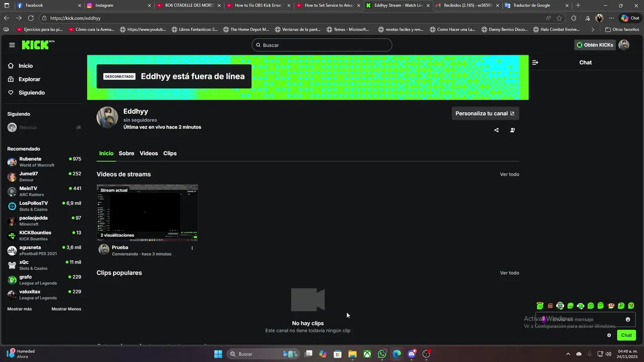Open the hamburger sidebar menu
This screenshot has height=362, width=644.
pos(12,45)
